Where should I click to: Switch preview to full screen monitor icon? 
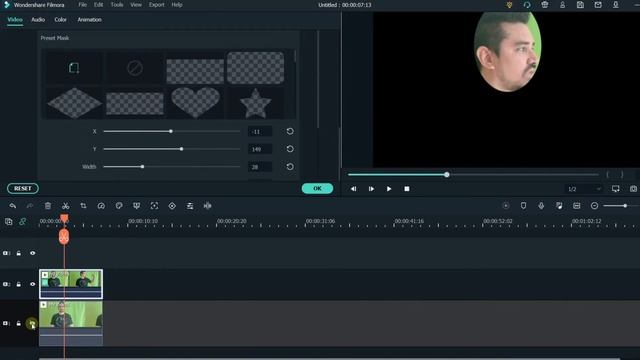616,189
